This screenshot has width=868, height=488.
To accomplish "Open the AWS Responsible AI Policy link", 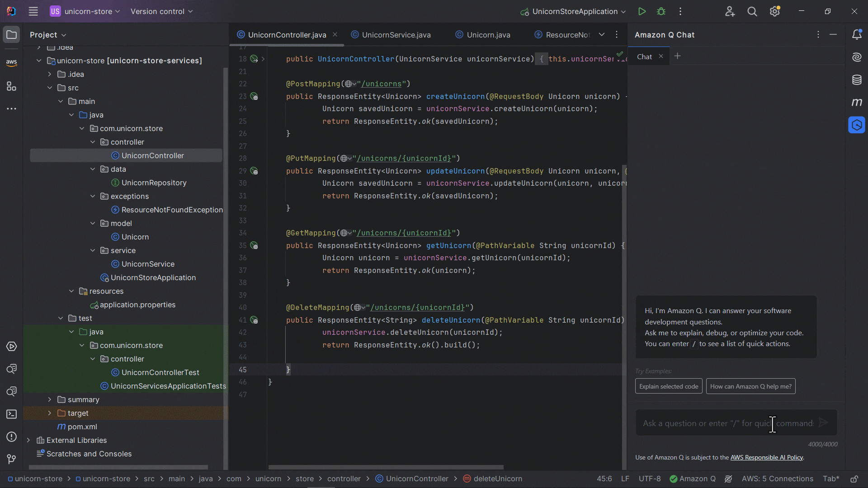I will coord(766,457).
